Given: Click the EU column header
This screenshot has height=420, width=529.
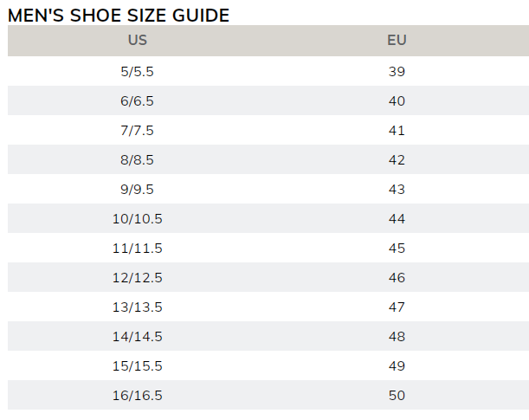Looking at the screenshot, I should (x=397, y=41).
